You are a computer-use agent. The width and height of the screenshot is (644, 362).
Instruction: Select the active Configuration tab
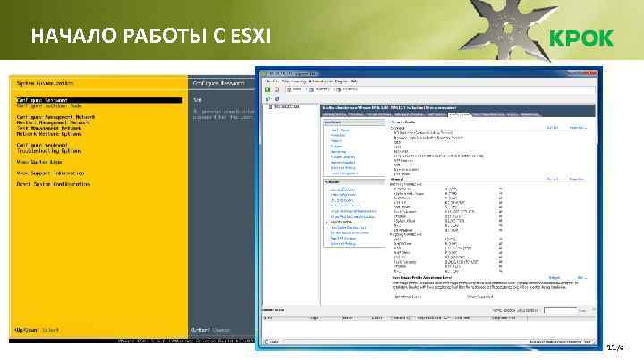(459, 114)
